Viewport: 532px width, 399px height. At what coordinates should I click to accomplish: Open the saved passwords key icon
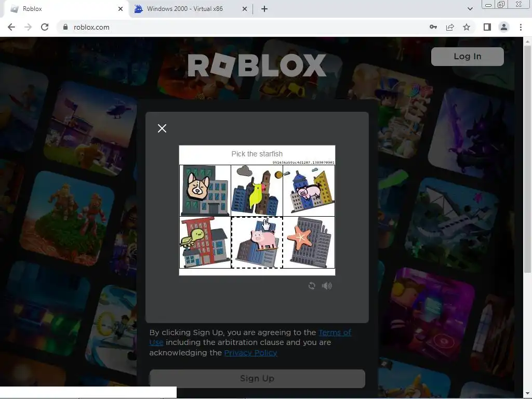pyautogui.click(x=433, y=27)
